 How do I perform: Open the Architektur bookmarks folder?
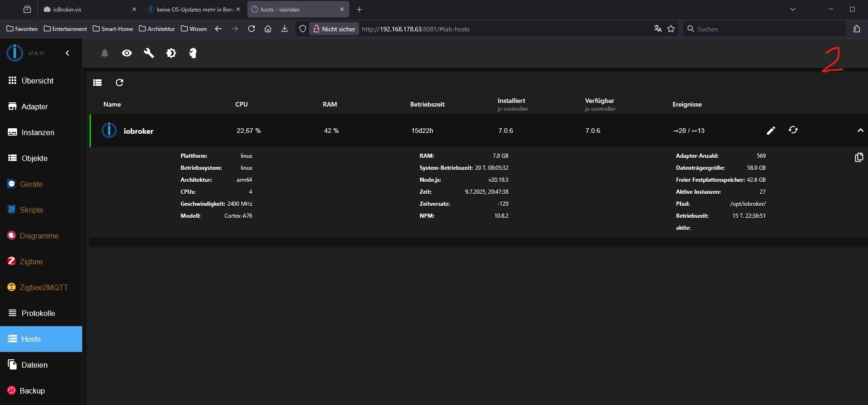tap(157, 29)
